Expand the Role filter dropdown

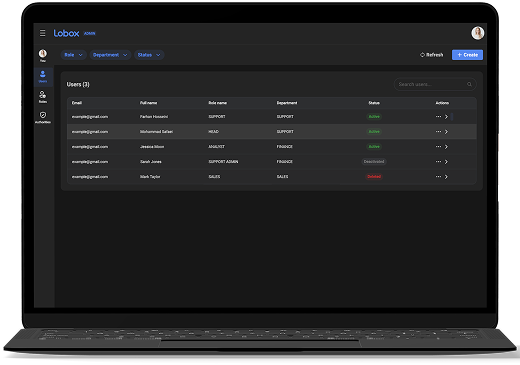click(74, 55)
